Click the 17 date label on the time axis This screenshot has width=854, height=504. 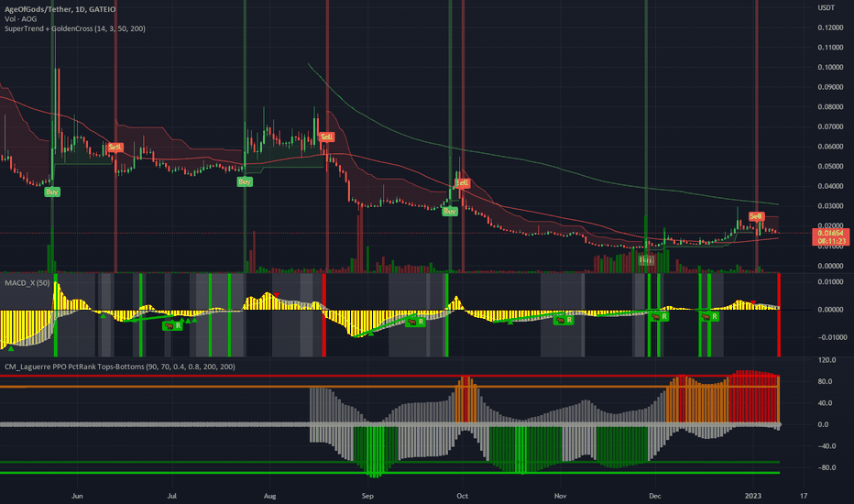(x=804, y=496)
